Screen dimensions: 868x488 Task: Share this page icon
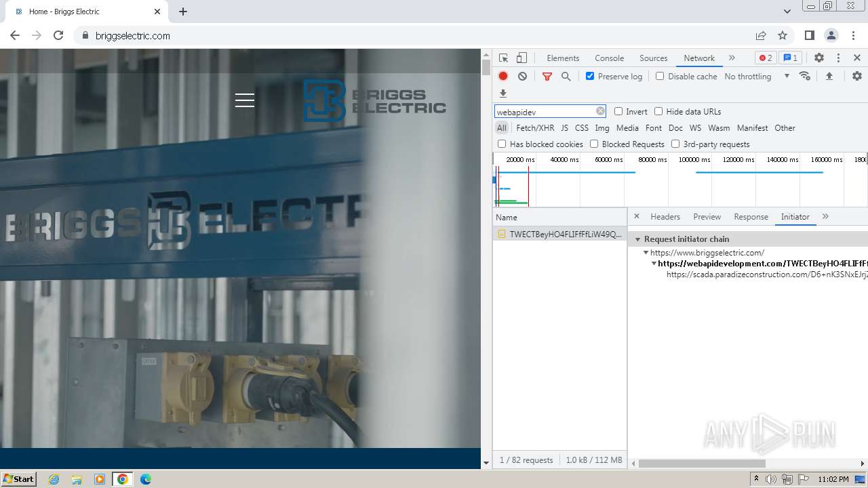(x=761, y=35)
